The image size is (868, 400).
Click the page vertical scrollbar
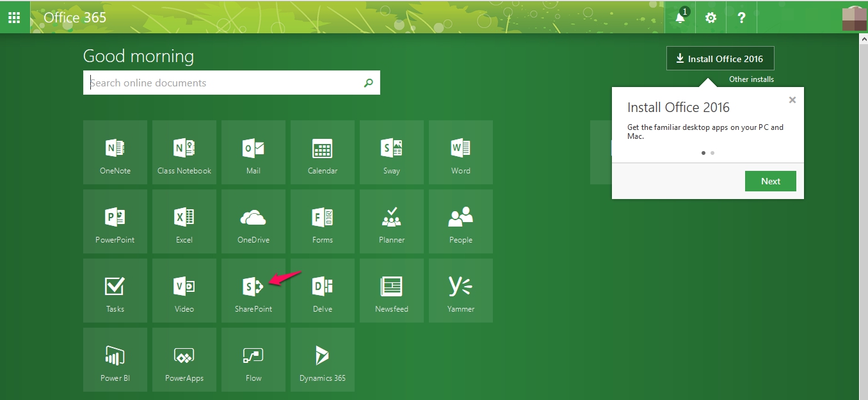(x=863, y=216)
